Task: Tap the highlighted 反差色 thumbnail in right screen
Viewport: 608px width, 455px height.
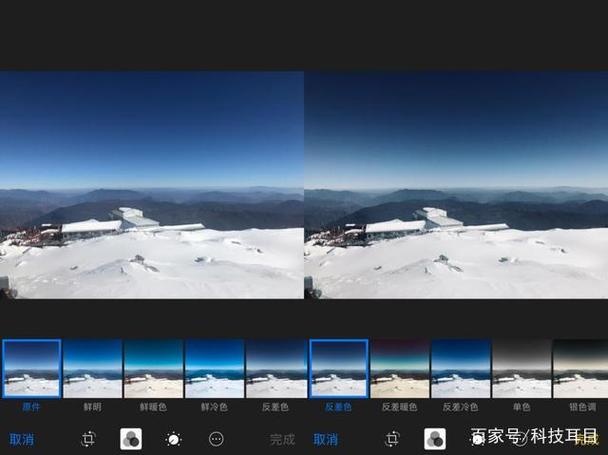Action: [x=339, y=368]
